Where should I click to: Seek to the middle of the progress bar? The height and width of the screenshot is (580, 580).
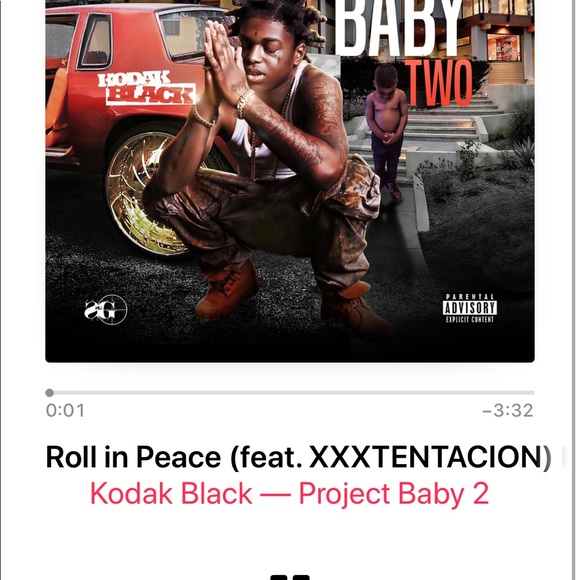(x=290, y=393)
